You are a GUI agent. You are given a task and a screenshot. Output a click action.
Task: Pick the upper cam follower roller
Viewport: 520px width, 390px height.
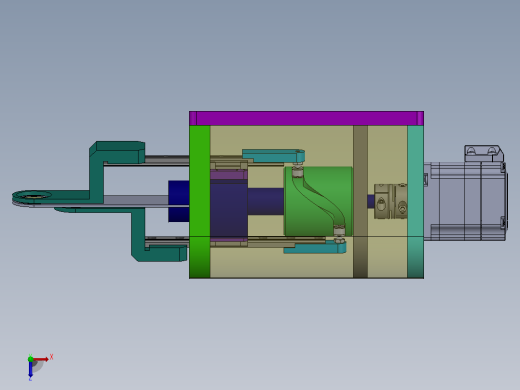pyautogui.click(x=297, y=172)
